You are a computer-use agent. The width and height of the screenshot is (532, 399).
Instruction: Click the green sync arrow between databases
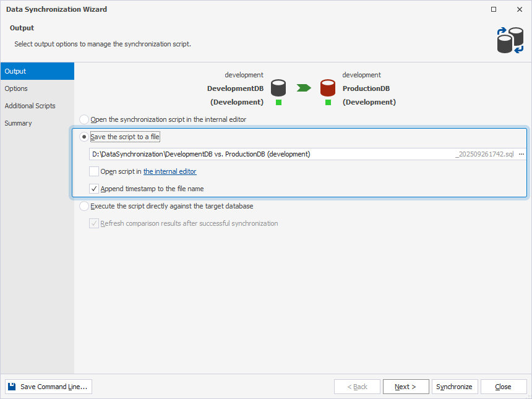point(302,88)
